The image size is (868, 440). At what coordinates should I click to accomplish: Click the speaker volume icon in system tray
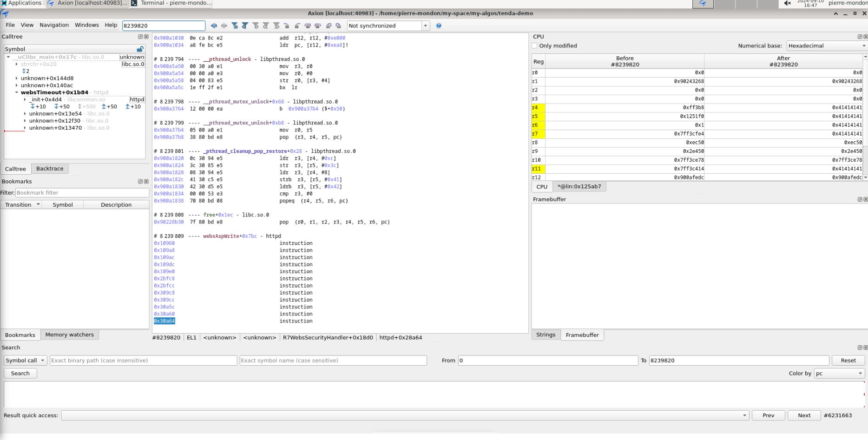click(787, 3)
